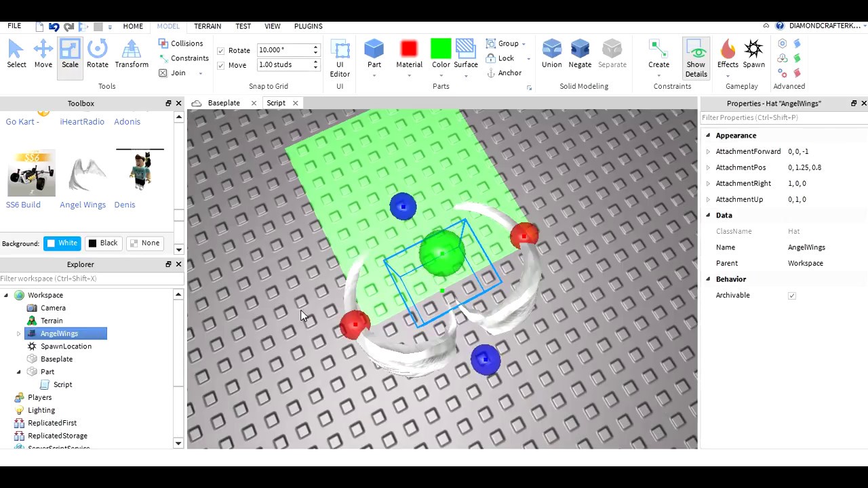Open the Join dropdown arrow
Screen dimensions: 868x488
tap(200, 74)
